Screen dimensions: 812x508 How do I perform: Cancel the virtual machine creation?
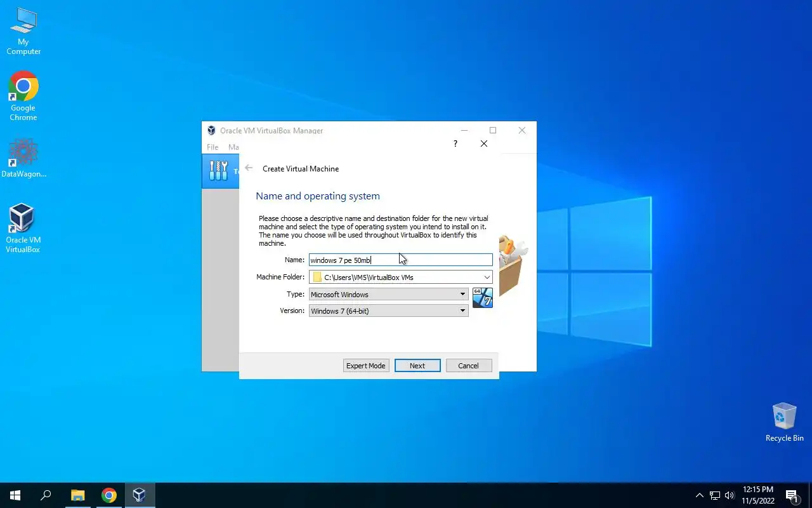pos(469,366)
